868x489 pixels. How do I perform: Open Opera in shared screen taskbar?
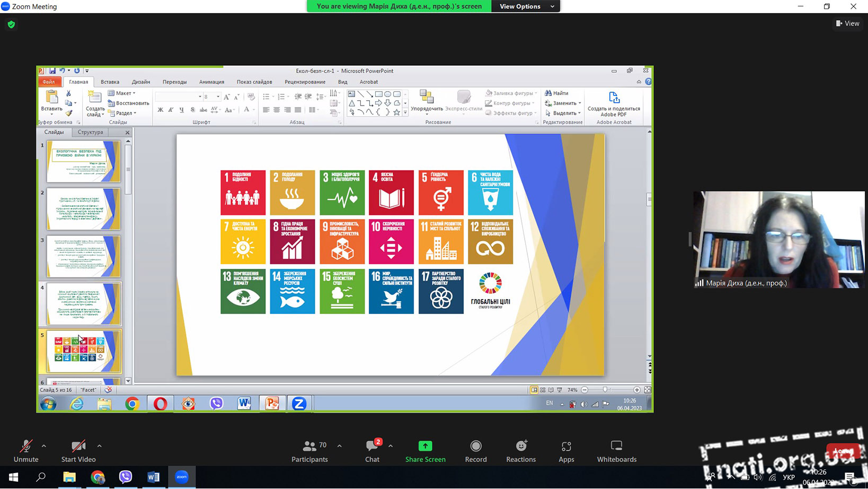tap(160, 404)
